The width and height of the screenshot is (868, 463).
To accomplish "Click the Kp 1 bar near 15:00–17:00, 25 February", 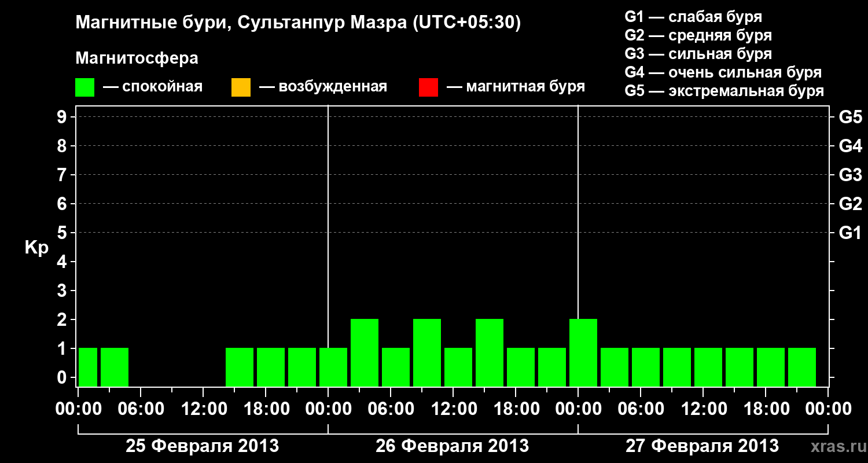I will (240, 367).
